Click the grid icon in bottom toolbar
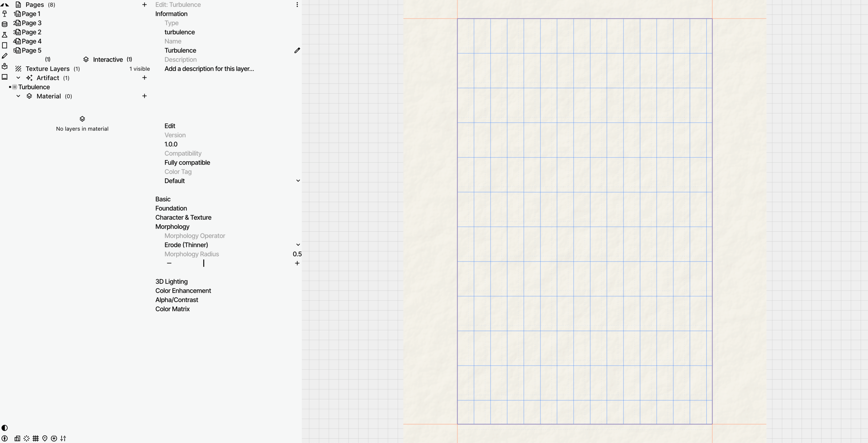This screenshot has width=868, height=443. 36,438
